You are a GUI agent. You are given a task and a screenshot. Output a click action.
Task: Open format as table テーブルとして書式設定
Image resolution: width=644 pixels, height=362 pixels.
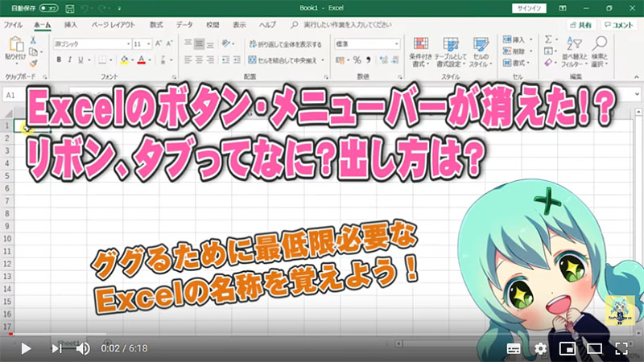pos(451,52)
